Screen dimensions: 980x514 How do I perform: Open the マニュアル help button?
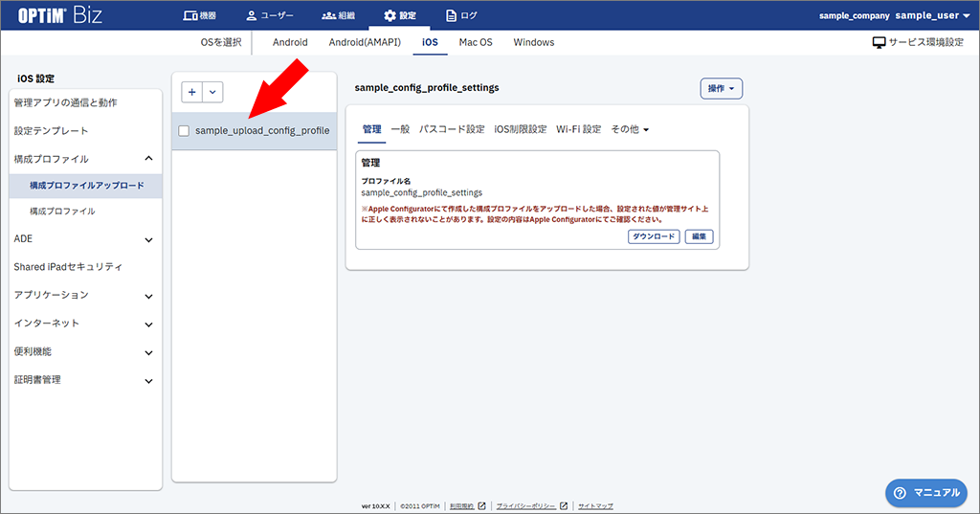point(925,492)
